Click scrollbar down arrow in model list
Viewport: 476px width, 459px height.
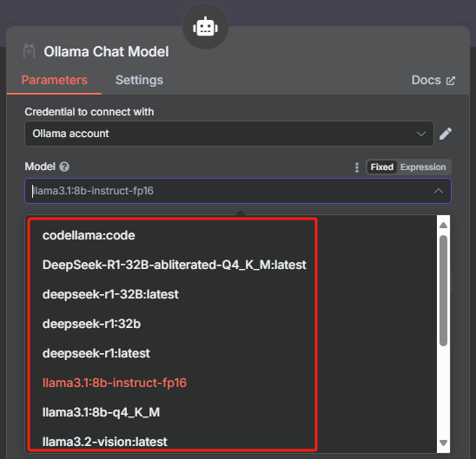point(443,443)
